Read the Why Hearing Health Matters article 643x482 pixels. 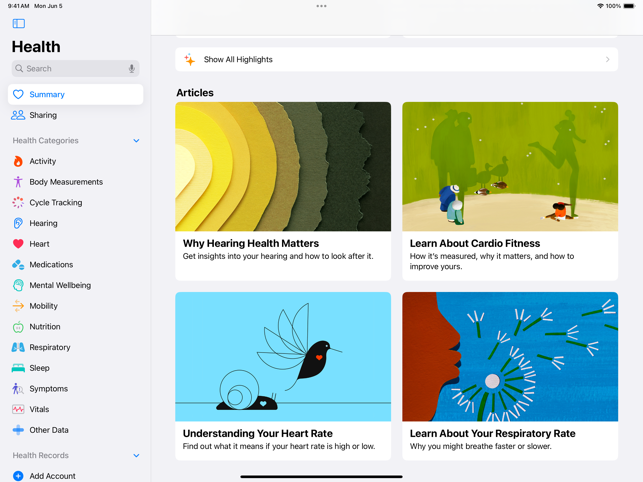tap(251, 243)
